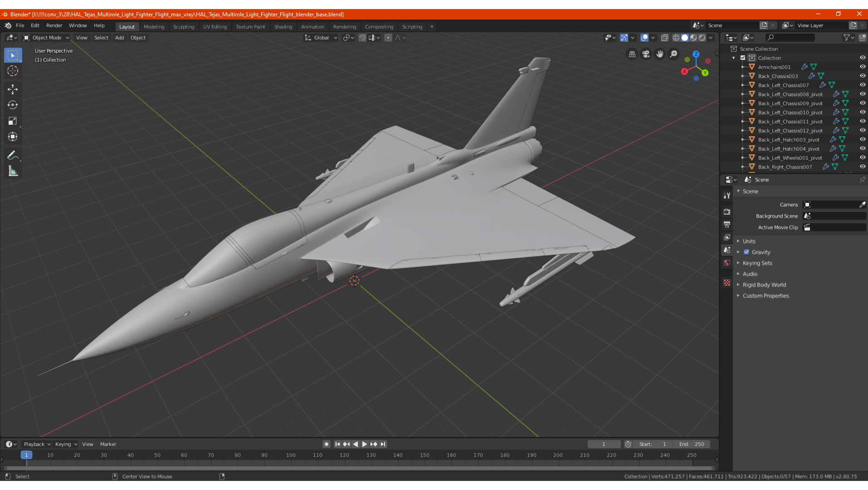Image resolution: width=868 pixels, height=490 pixels.
Task: Select the Measure tool
Action: [x=13, y=171]
